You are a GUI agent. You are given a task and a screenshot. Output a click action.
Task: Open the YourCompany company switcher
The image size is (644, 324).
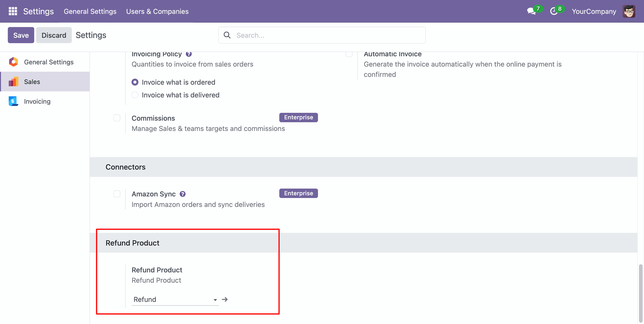pyautogui.click(x=594, y=11)
